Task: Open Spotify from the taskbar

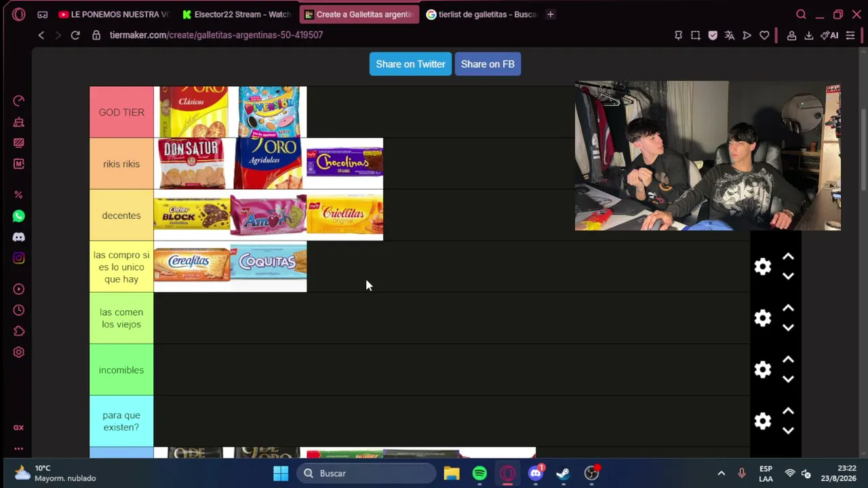Action: pos(479,473)
